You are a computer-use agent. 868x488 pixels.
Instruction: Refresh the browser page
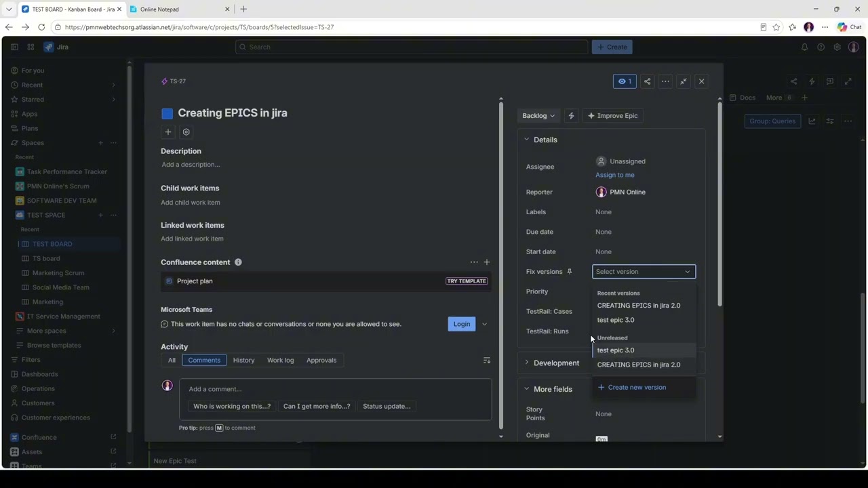coord(41,27)
